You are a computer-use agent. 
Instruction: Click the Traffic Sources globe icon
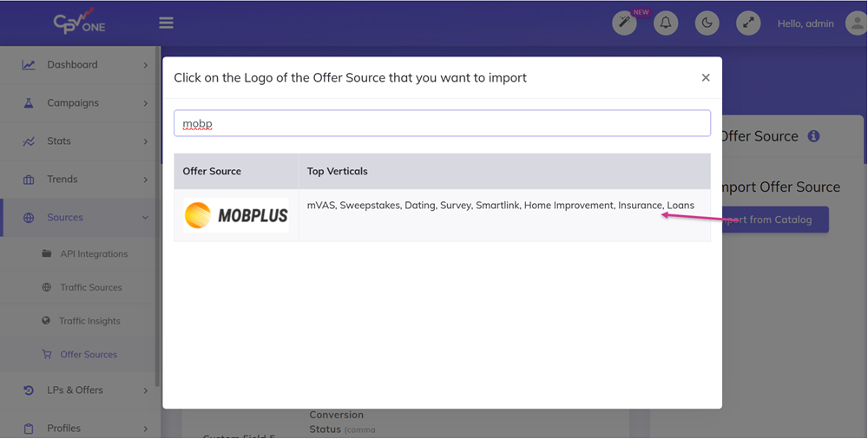point(47,287)
